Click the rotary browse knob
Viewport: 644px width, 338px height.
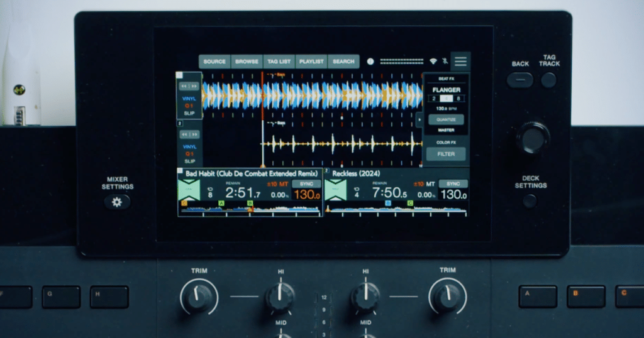(x=532, y=138)
